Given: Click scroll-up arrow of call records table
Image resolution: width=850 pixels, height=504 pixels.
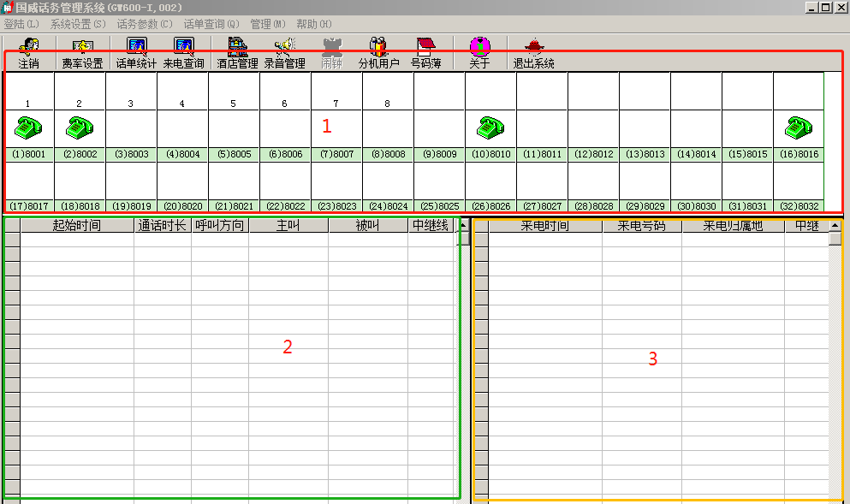Looking at the screenshot, I should 463,225.
